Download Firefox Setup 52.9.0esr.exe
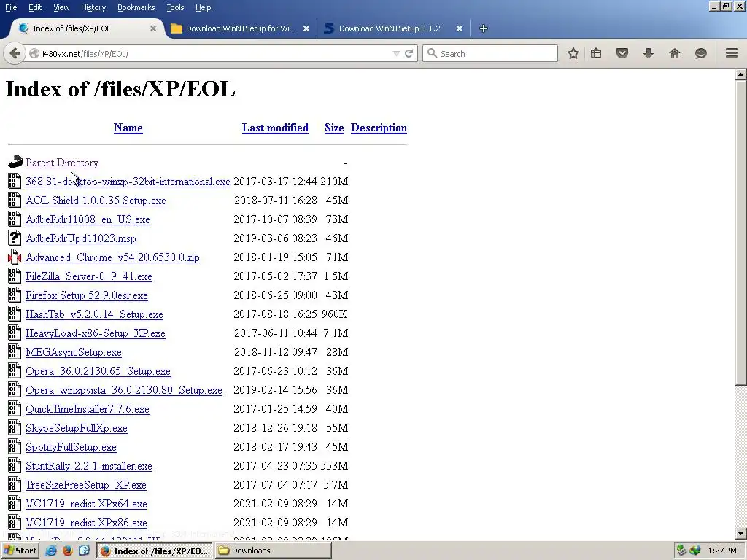This screenshot has height=560, width=747. pos(87,295)
